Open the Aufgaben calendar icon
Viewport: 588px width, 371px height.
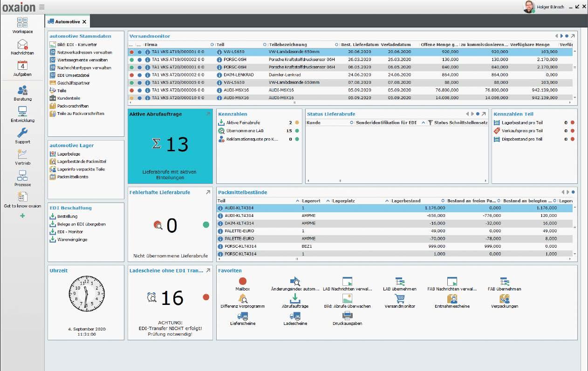[x=22, y=66]
